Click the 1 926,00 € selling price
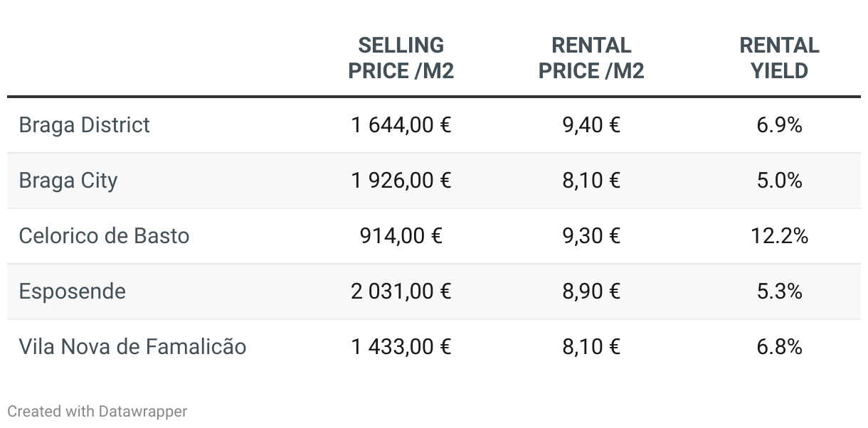This screenshot has height=428, width=868. tap(401, 181)
